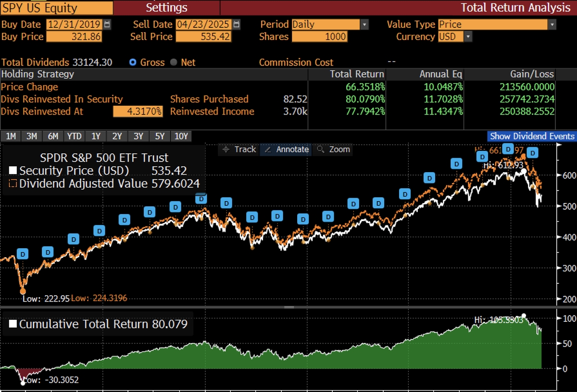The width and height of the screenshot is (577, 392).
Task: Click the Sell Price field 535.42
Action: point(204,37)
